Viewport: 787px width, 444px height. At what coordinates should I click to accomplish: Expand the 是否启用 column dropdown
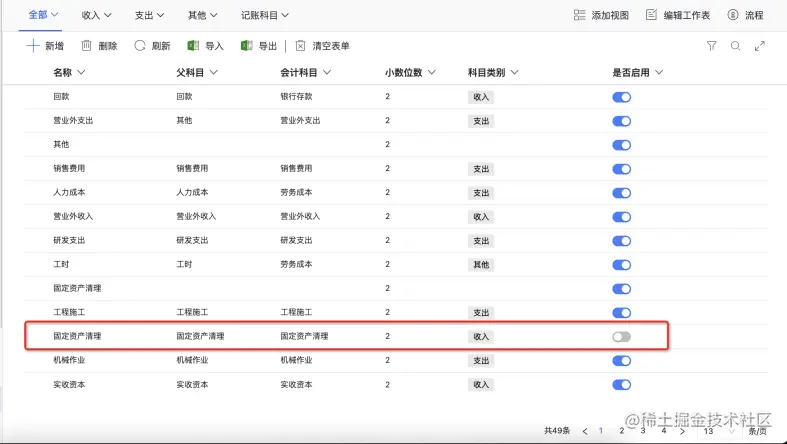click(659, 73)
